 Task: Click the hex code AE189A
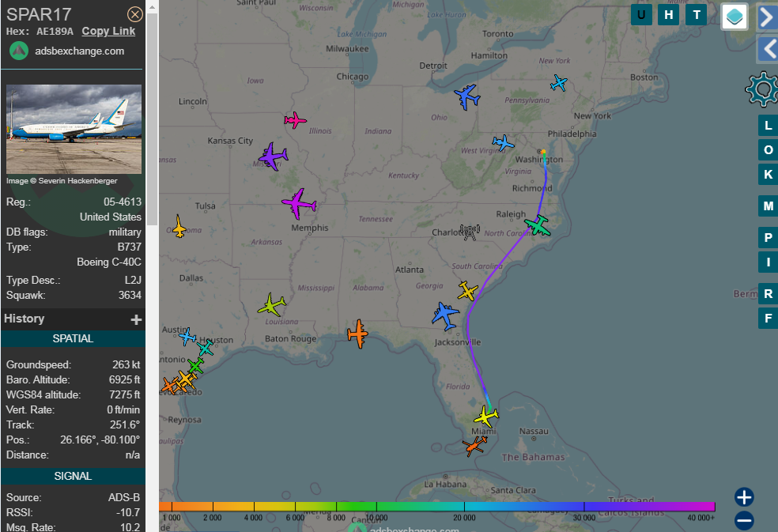[x=55, y=32]
